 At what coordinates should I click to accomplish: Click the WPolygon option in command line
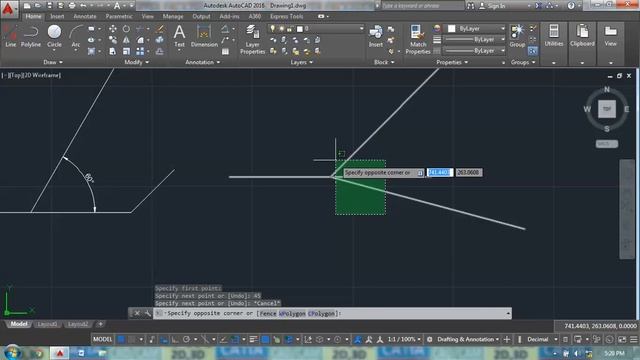tap(292, 313)
